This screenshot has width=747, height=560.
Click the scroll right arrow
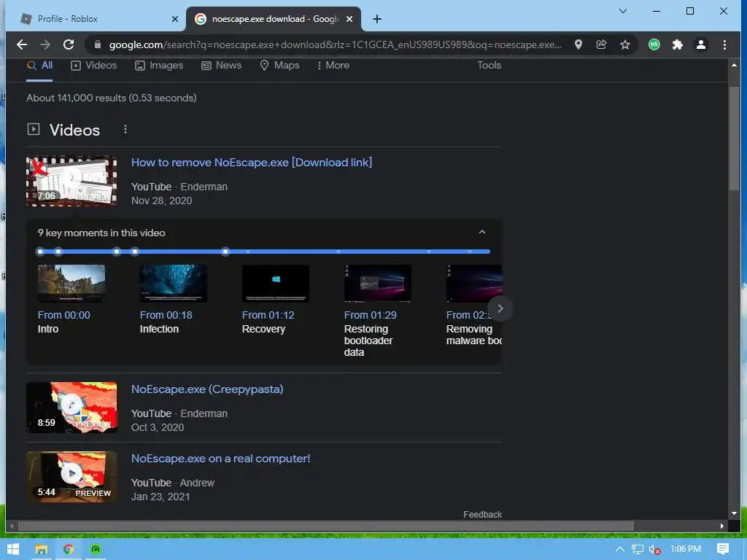(722, 526)
